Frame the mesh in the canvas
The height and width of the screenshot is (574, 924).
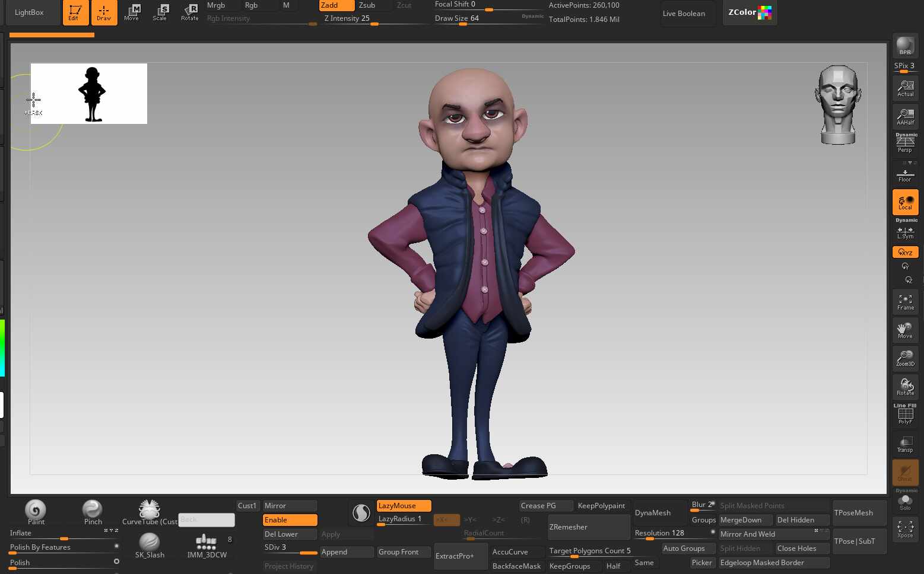[906, 302]
